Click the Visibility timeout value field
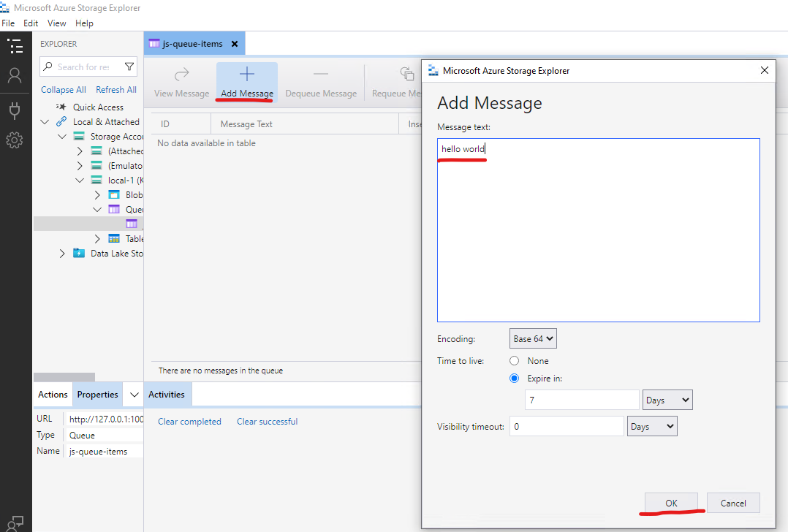This screenshot has height=532, width=788. coord(567,426)
